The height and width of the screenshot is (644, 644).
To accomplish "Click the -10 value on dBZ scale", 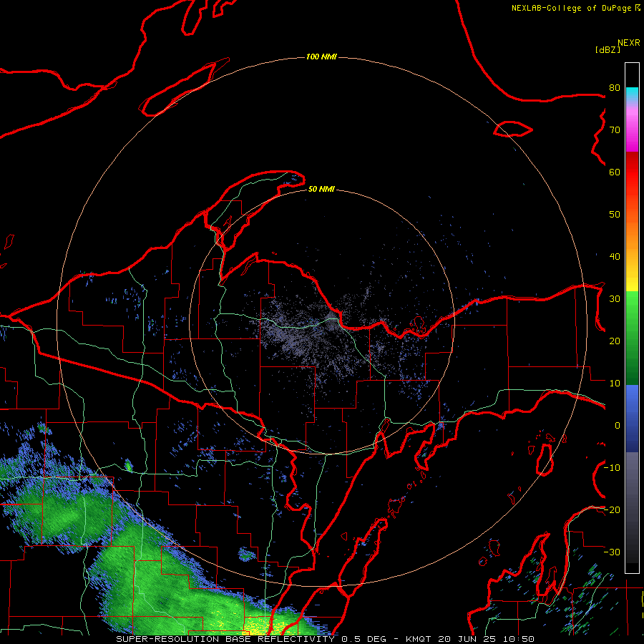I will tap(612, 468).
